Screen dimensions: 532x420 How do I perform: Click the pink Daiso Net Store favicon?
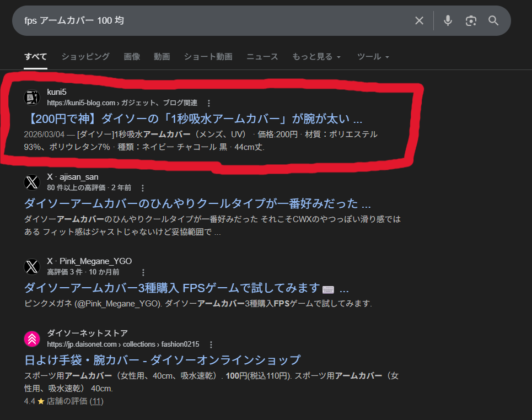pyautogui.click(x=32, y=339)
